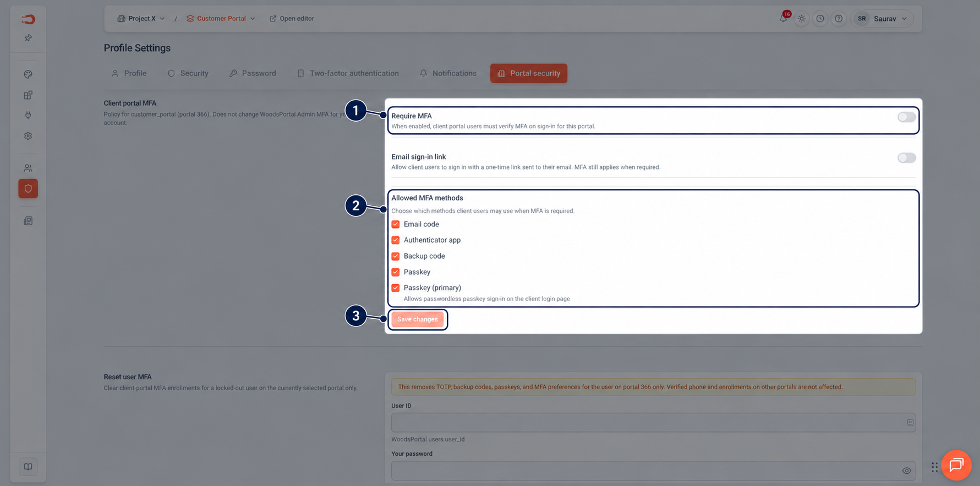Click the Save changes button
980x486 pixels.
(x=418, y=319)
